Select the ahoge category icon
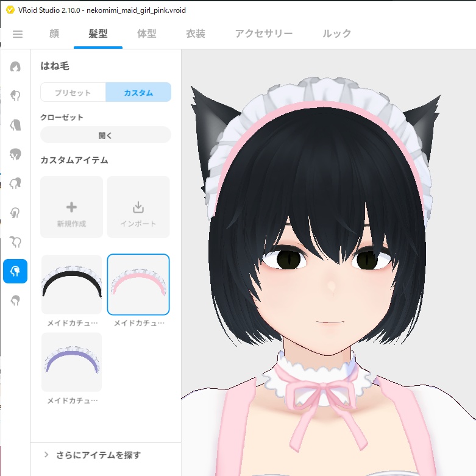Image resolution: width=476 pixels, height=476 pixels. [15, 242]
